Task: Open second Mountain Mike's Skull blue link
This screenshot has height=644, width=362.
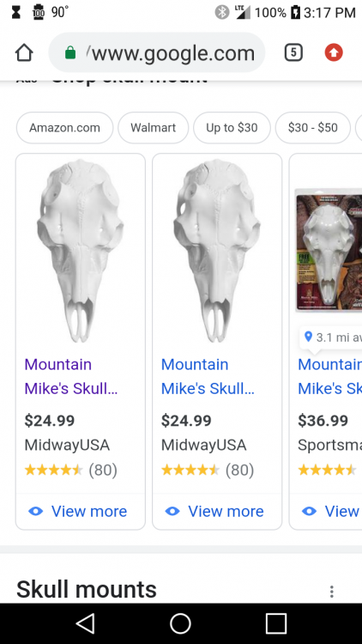Action: coord(208,376)
